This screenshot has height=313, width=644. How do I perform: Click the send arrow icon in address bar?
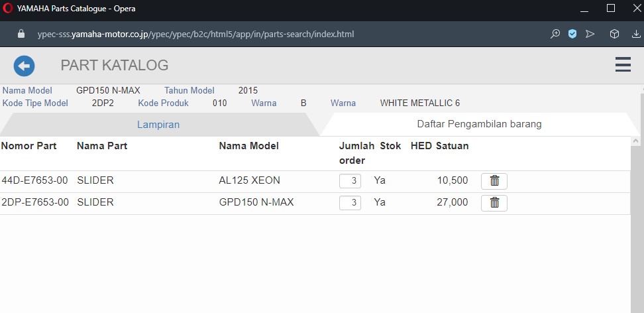(x=590, y=34)
